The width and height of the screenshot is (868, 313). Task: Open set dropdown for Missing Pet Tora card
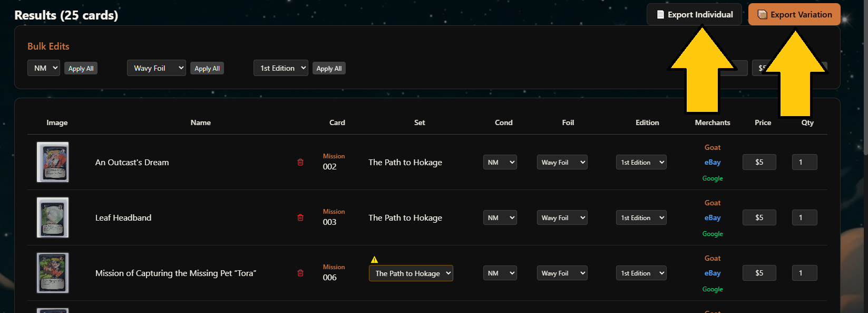(x=411, y=273)
